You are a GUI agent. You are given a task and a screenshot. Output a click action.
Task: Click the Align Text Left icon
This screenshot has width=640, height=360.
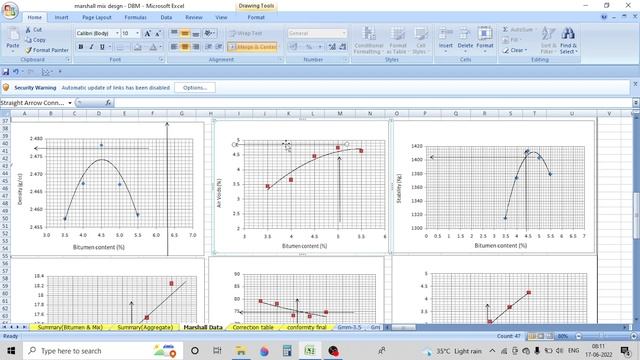(x=174, y=47)
